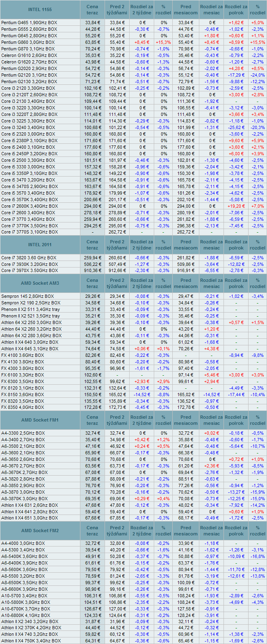
Task: Click price "506,22 €" of Core i7 3930K
Action: (92, 264)
